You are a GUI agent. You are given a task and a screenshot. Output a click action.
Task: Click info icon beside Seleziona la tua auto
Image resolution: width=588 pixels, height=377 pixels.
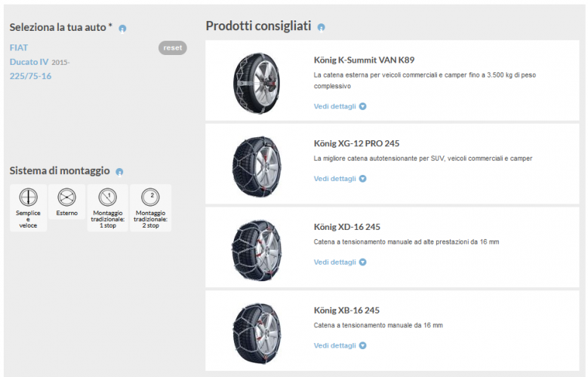click(122, 29)
